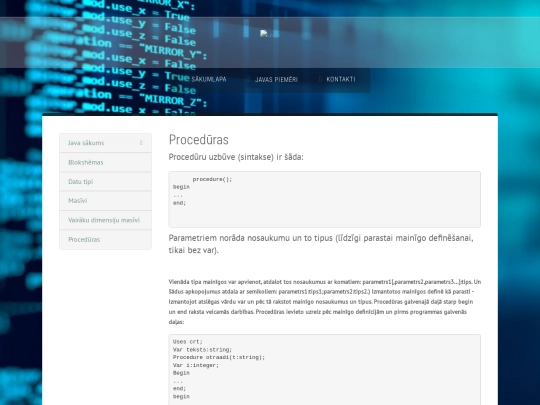This screenshot has height=405, width=540.
Task: Click 'Procedūru uzbūve (sintakse) ir šāda:' text
Action: 236,157
